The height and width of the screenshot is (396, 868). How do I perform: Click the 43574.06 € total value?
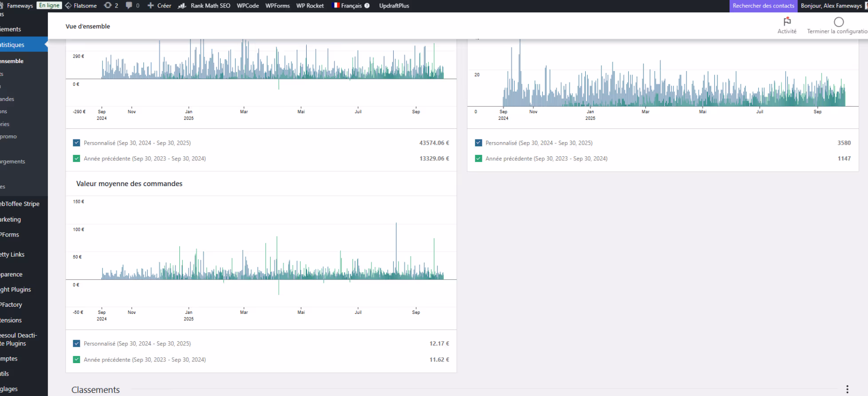click(434, 143)
